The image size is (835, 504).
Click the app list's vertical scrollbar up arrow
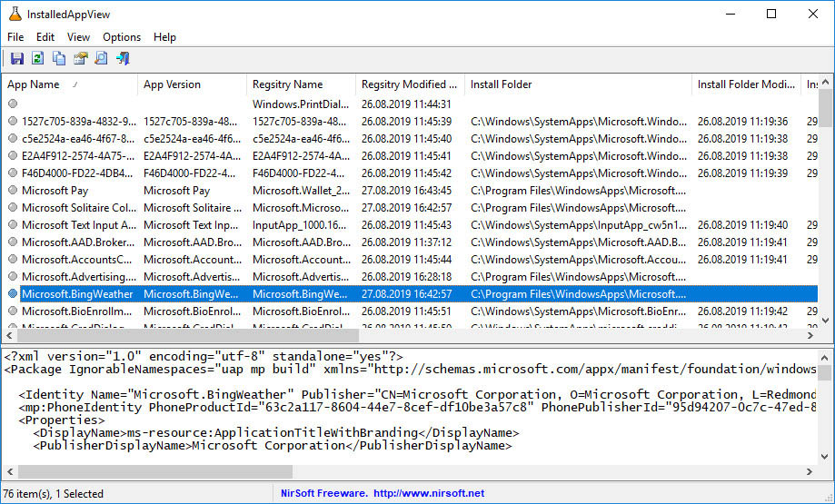pos(825,82)
